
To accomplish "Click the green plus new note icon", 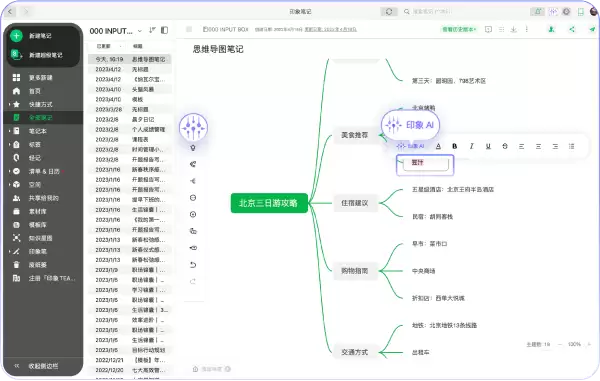I will click(x=16, y=36).
